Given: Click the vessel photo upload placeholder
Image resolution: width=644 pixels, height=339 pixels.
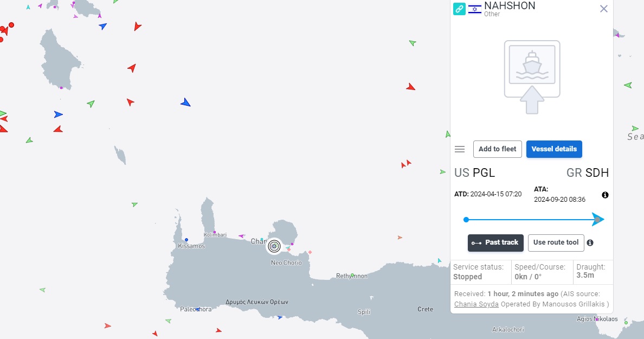Looking at the screenshot, I should point(532,77).
